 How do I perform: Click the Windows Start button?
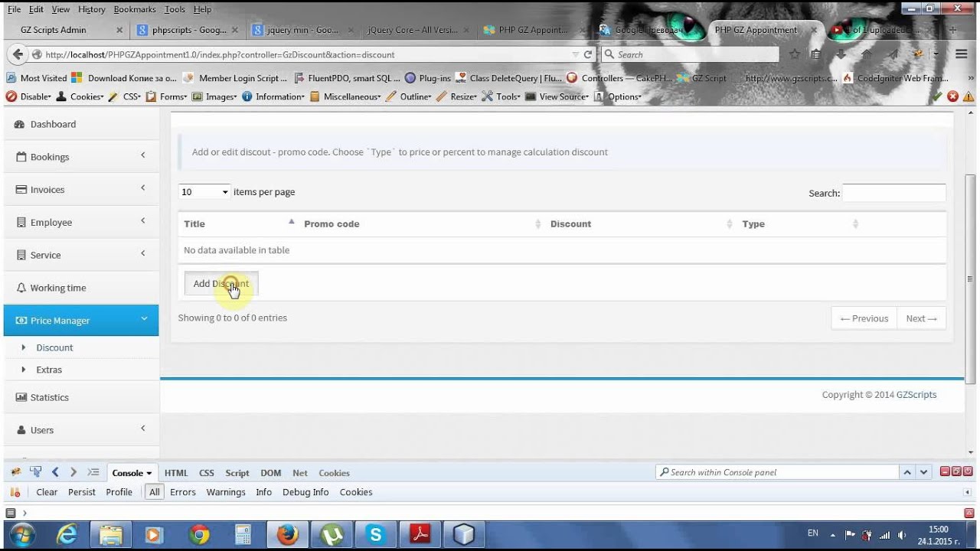pos(21,534)
